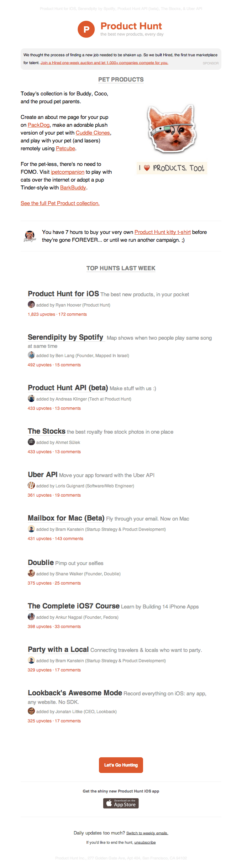The height and width of the screenshot is (868, 242).
Task: Click Ryan Hoover's avatar icon
Action: (31, 305)
